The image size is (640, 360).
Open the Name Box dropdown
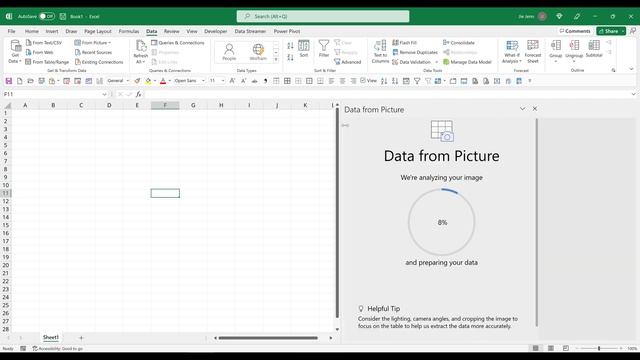click(104, 94)
